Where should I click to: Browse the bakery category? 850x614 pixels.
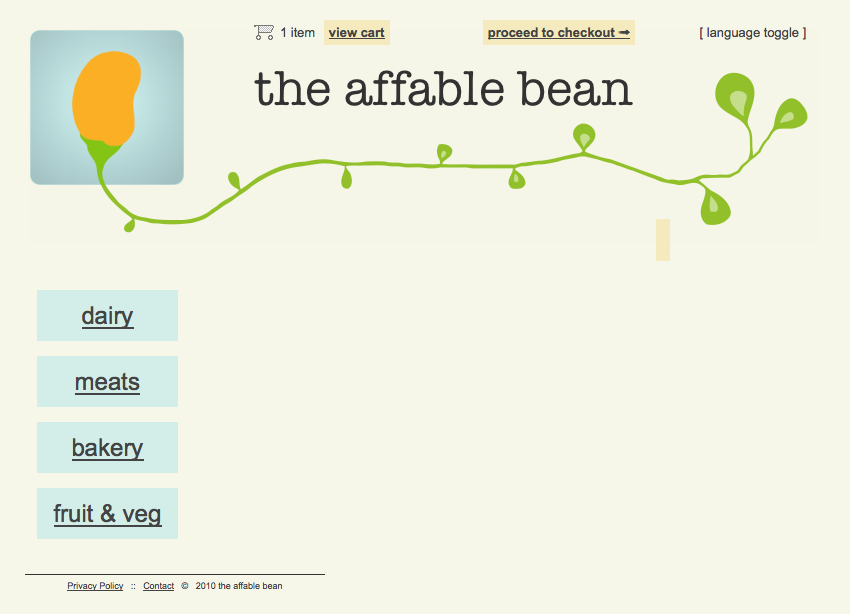click(x=107, y=448)
